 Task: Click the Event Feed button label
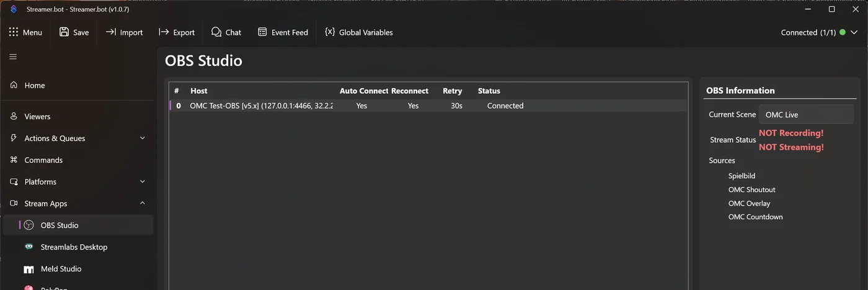(x=290, y=32)
